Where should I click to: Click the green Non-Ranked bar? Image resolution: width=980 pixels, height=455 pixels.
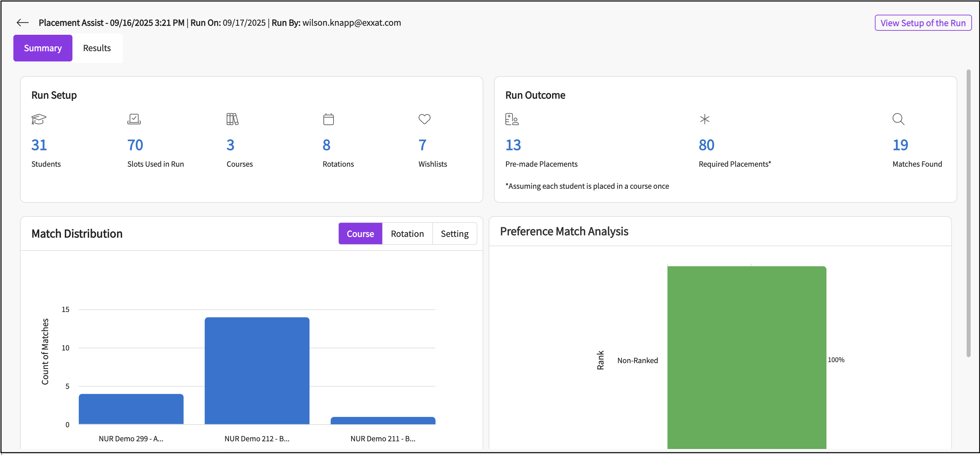tap(746, 357)
